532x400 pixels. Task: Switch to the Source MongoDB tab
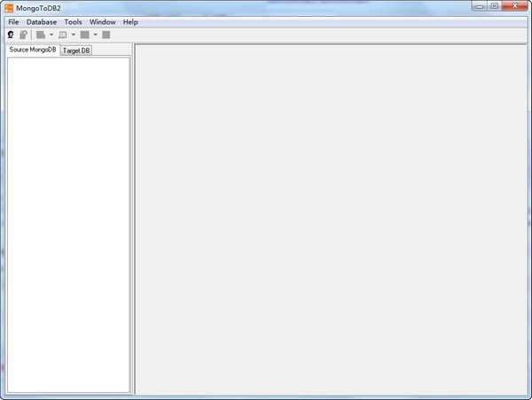[x=33, y=50]
